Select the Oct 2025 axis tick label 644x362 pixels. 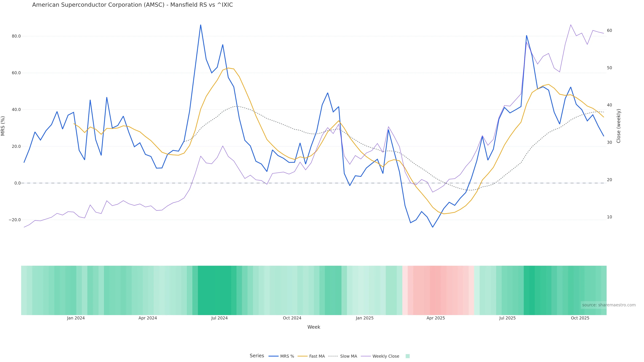(580, 318)
